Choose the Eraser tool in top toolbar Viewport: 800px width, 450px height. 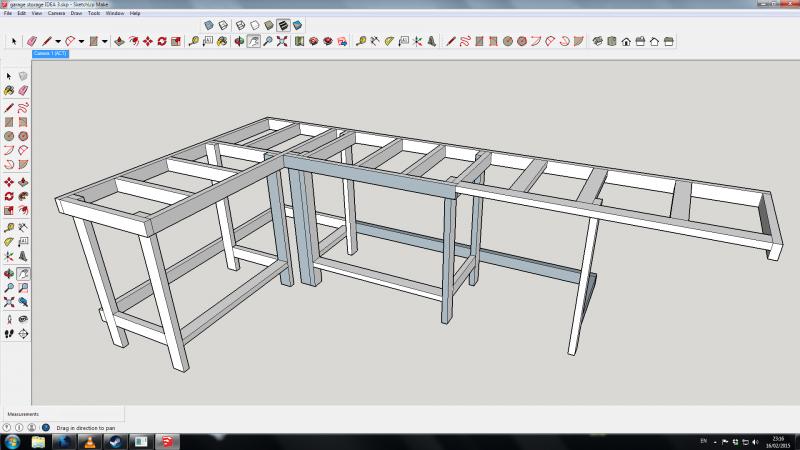click(31, 41)
